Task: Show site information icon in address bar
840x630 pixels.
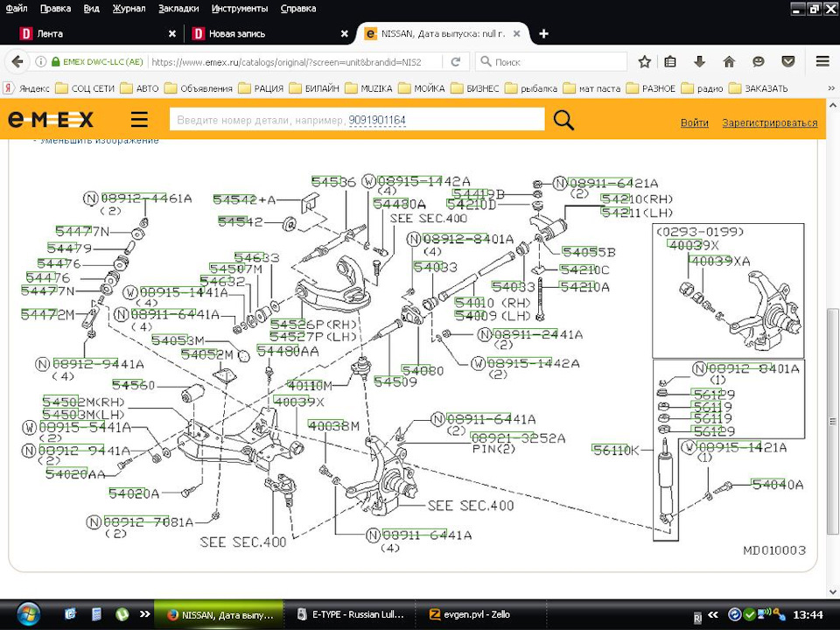Action: coord(40,61)
